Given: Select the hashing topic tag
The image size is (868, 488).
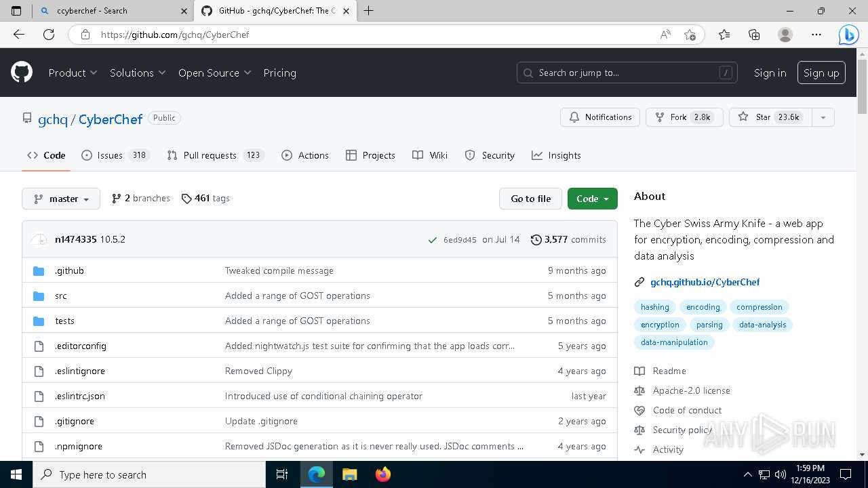Looking at the screenshot, I should tap(655, 307).
